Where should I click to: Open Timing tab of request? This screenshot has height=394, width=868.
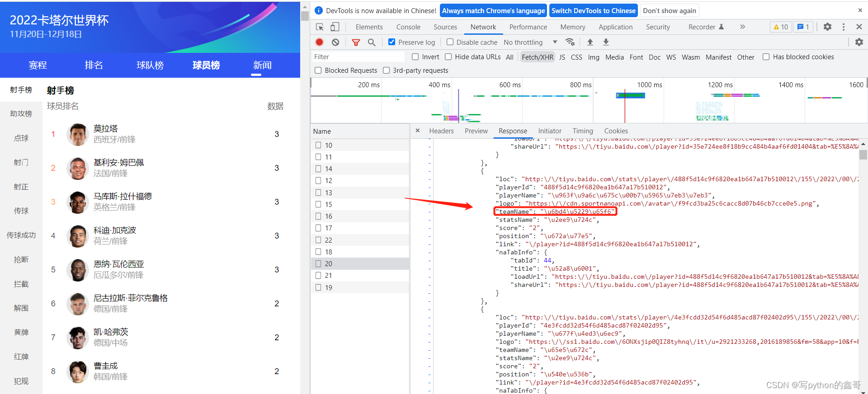(x=583, y=131)
